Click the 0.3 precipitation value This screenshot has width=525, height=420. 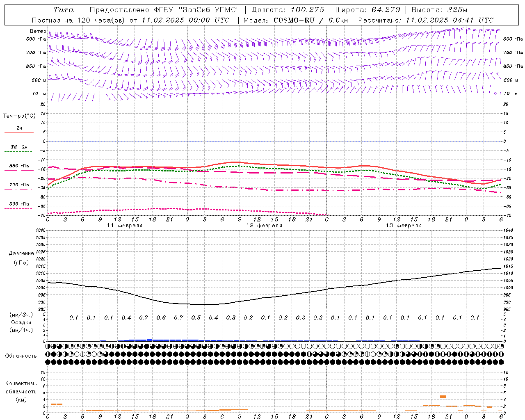[x=231, y=317]
